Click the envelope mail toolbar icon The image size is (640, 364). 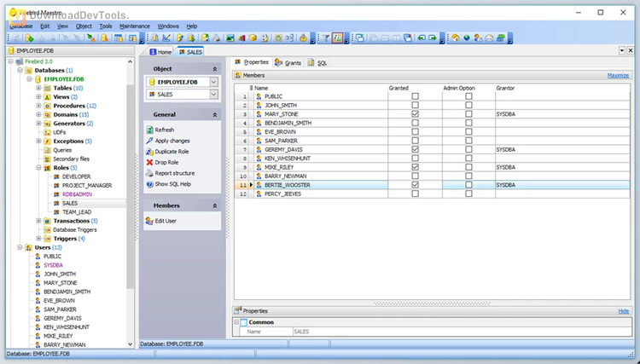pyautogui.click(x=489, y=38)
